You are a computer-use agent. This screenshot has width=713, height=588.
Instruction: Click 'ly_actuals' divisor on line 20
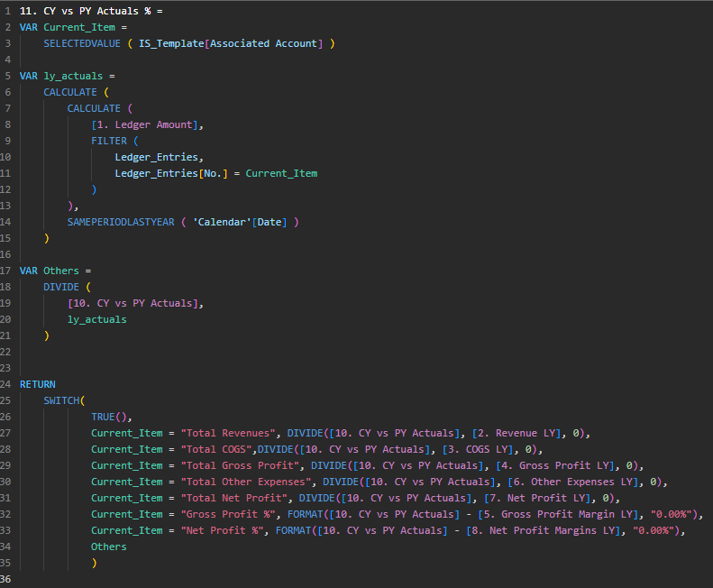(x=96, y=319)
